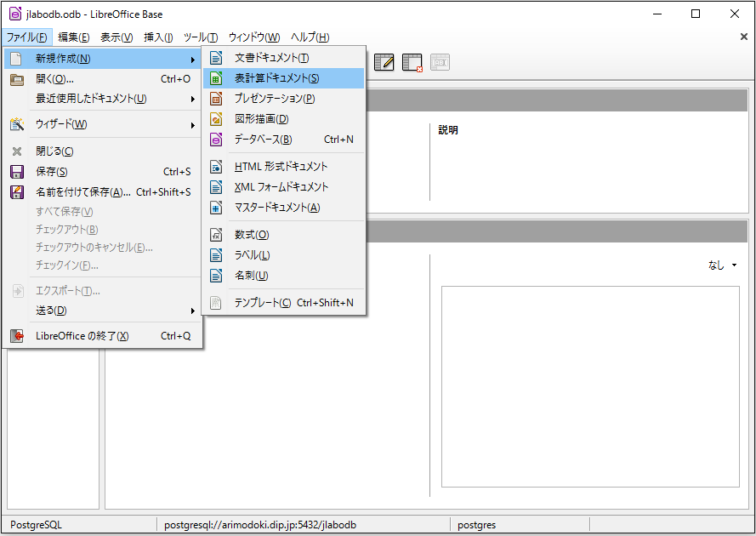Screen dimensions: 756x536
Task: Open the ウィンドウ menu
Action: [x=254, y=37]
